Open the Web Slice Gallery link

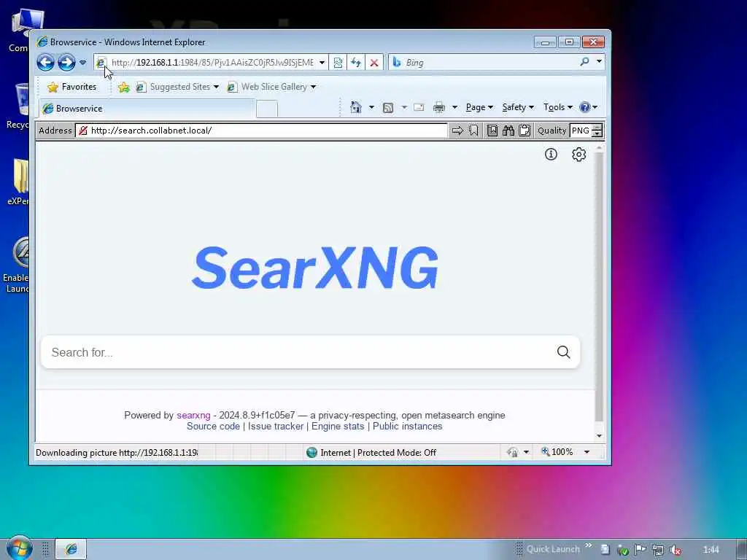point(271,87)
